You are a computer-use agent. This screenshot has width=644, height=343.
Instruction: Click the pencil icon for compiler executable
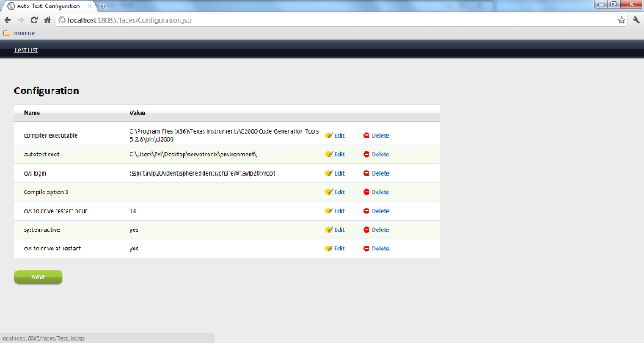click(x=329, y=135)
